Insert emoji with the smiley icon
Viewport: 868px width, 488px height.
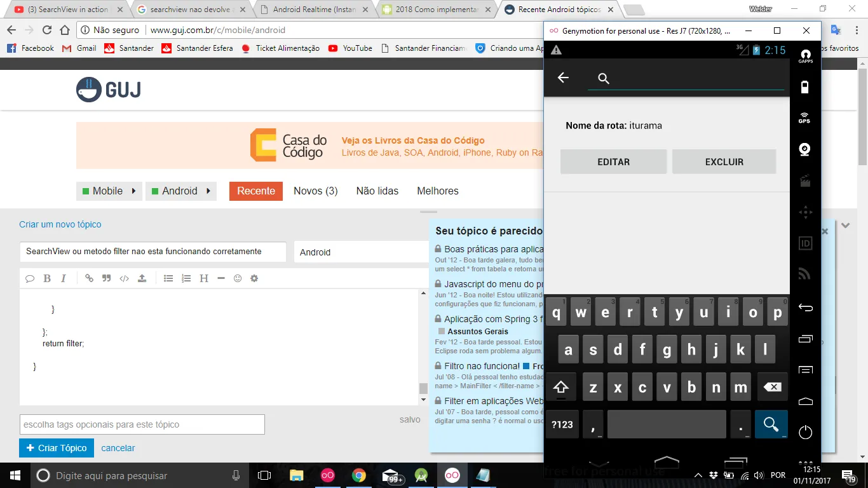pyautogui.click(x=238, y=278)
